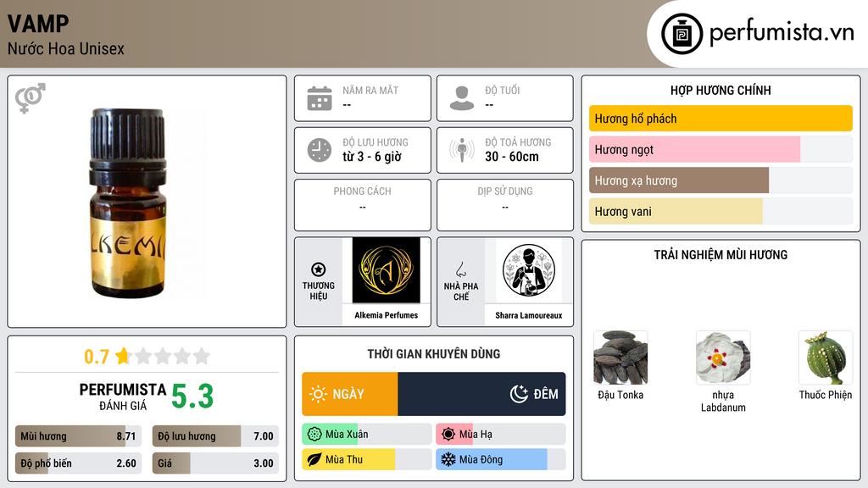
Task: Open the Alkemia Perfumes brand logo
Action: (386, 270)
